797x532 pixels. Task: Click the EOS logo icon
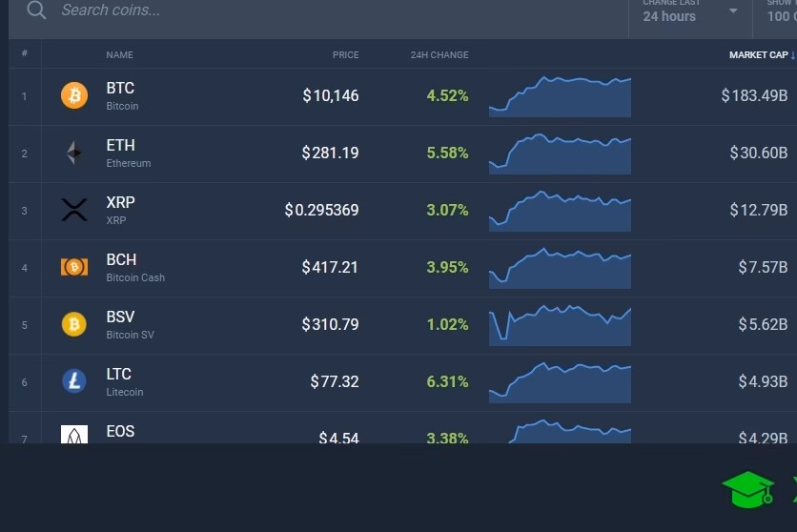click(74, 435)
